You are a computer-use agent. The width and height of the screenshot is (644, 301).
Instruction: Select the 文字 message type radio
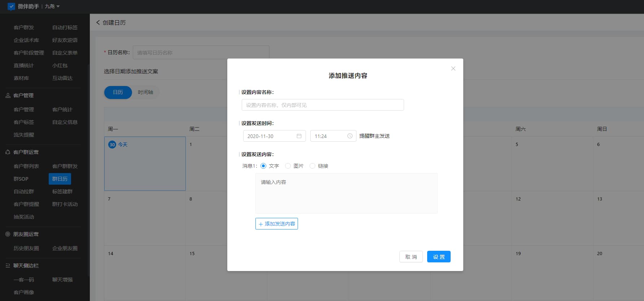(x=263, y=166)
